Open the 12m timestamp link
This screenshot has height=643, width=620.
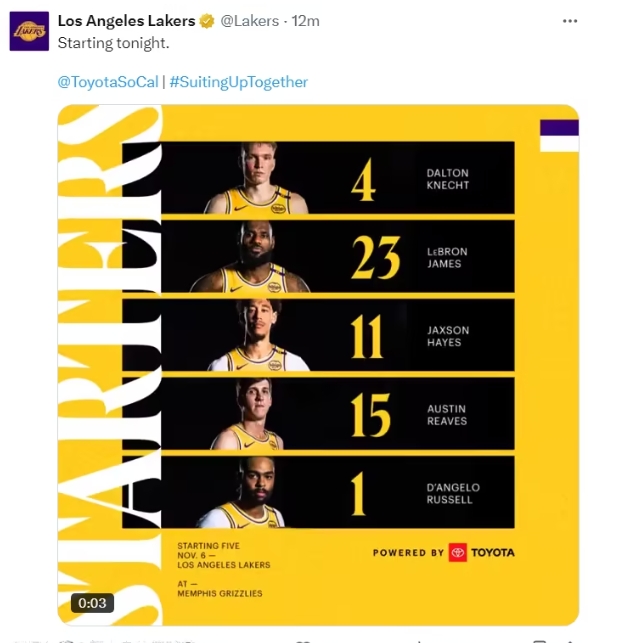(305, 21)
